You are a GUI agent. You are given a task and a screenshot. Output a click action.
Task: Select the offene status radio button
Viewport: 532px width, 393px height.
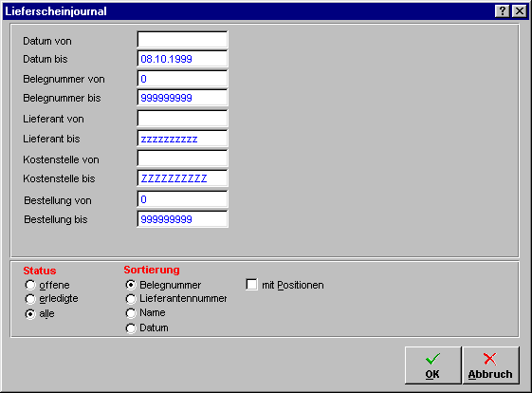point(30,285)
